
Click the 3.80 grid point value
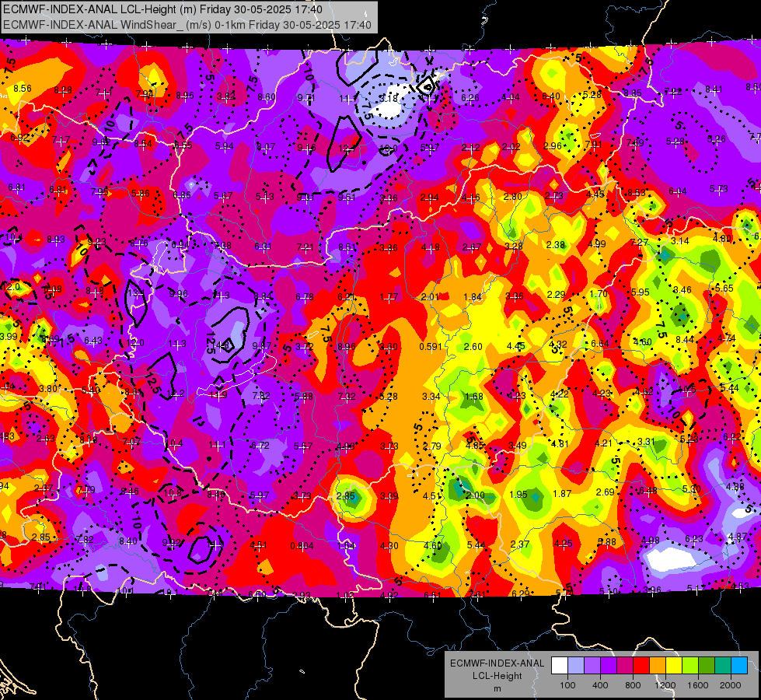tap(48, 389)
